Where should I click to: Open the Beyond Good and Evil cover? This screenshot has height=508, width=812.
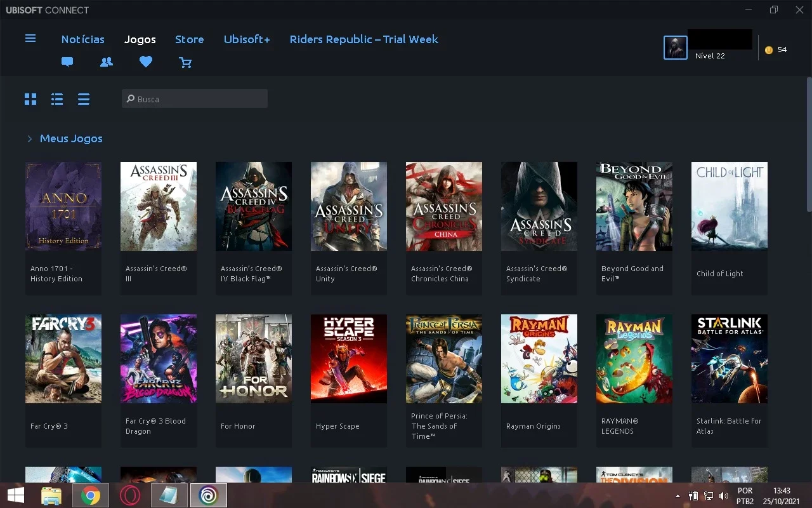click(634, 206)
